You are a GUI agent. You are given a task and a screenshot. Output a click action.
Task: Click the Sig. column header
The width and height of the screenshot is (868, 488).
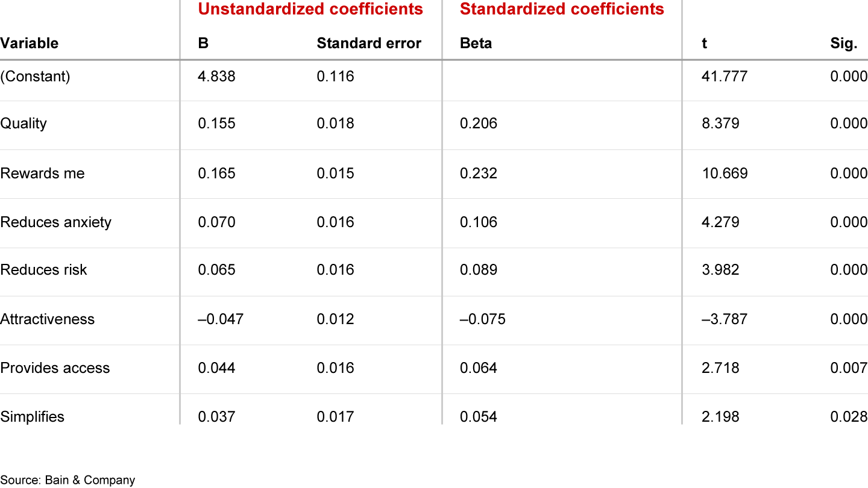(843, 43)
